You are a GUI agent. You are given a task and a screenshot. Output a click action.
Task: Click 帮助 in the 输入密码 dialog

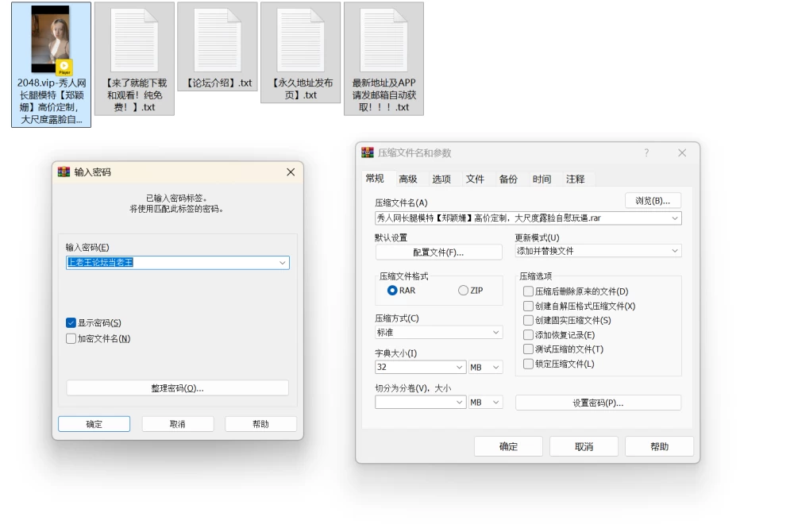coord(260,424)
